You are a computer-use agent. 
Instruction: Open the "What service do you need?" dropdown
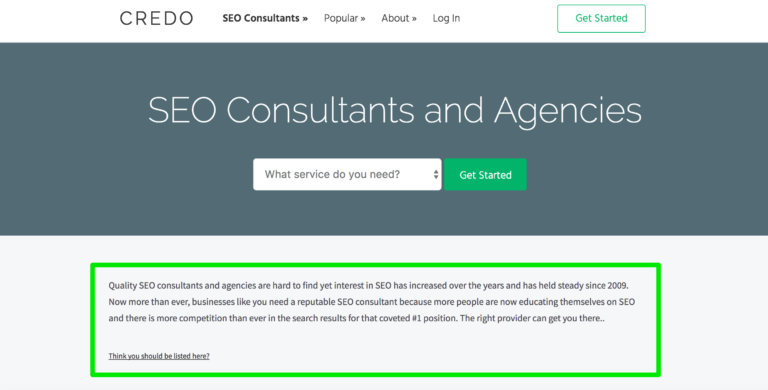point(347,174)
